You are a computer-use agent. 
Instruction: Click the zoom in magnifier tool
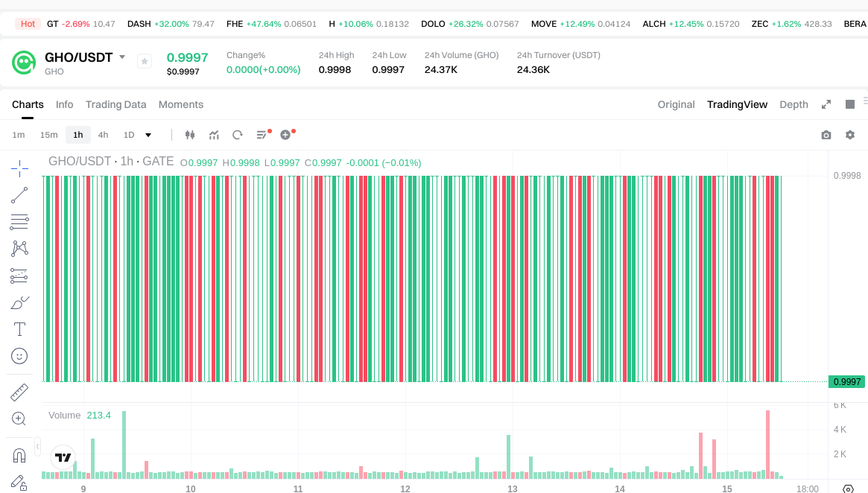pos(20,419)
